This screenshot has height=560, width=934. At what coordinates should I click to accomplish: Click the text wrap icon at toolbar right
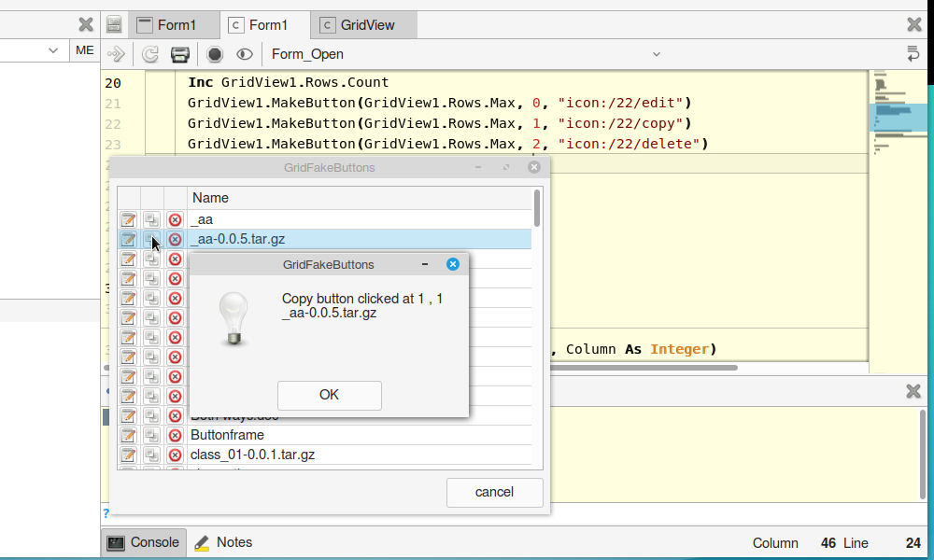click(x=913, y=54)
